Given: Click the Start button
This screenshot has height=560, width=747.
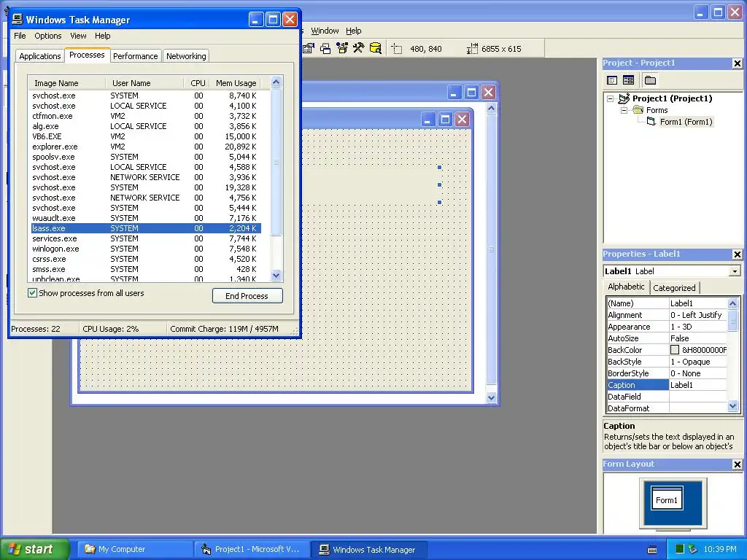Looking at the screenshot, I should click(x=34, y=550).
